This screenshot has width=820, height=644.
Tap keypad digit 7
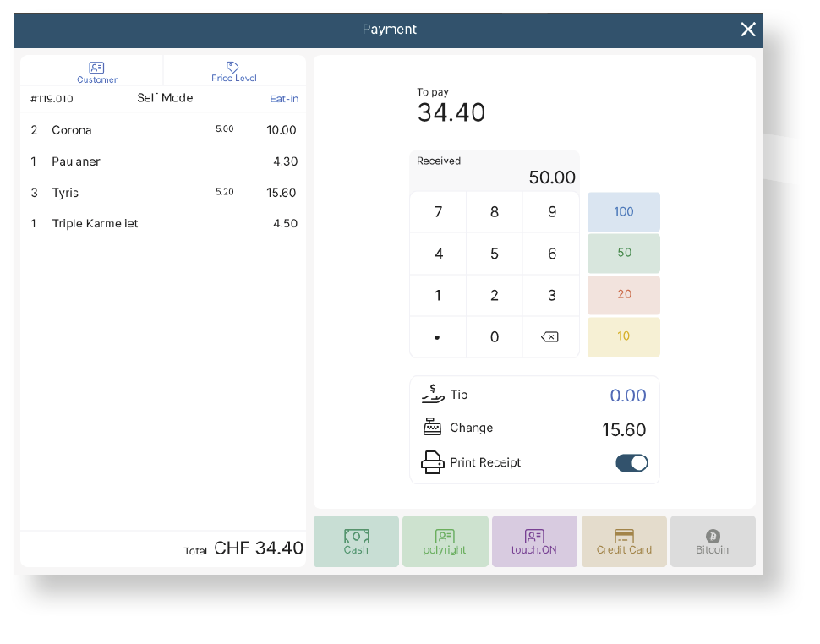tap(438, 212)
